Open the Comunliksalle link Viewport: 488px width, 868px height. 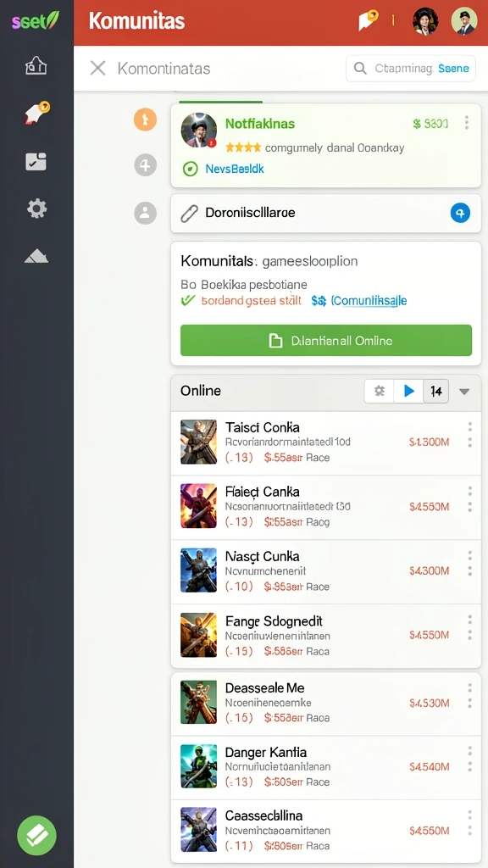coord(369,301)
